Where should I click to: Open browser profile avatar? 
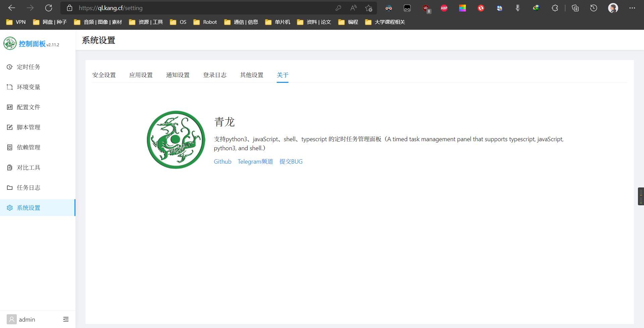[x=613, y=8]
